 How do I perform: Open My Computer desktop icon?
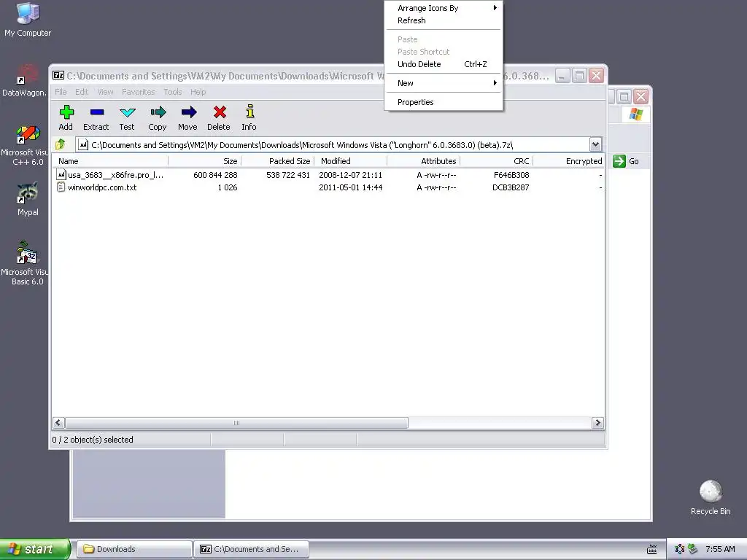click(x=28, y=20)
